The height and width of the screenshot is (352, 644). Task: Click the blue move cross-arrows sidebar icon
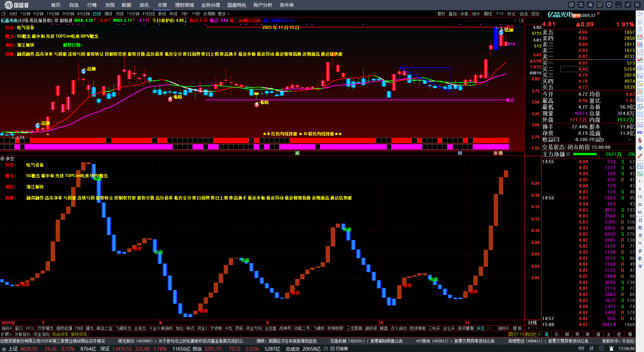click(640, 148)
